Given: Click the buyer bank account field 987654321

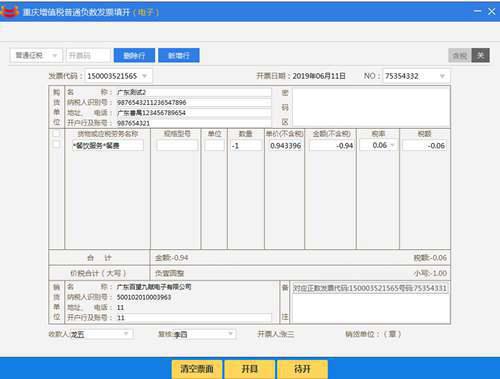Looking at the screenshot, I should click(193, 123).
